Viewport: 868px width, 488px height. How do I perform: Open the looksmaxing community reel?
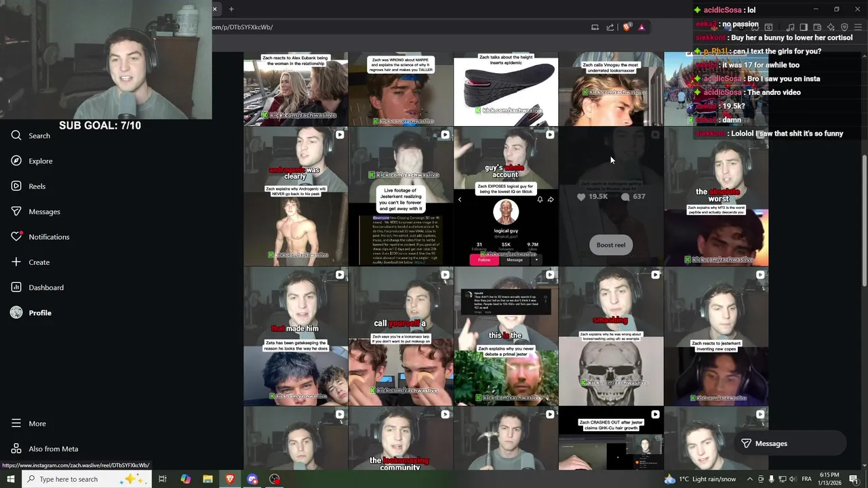click(x=401, y=439)
